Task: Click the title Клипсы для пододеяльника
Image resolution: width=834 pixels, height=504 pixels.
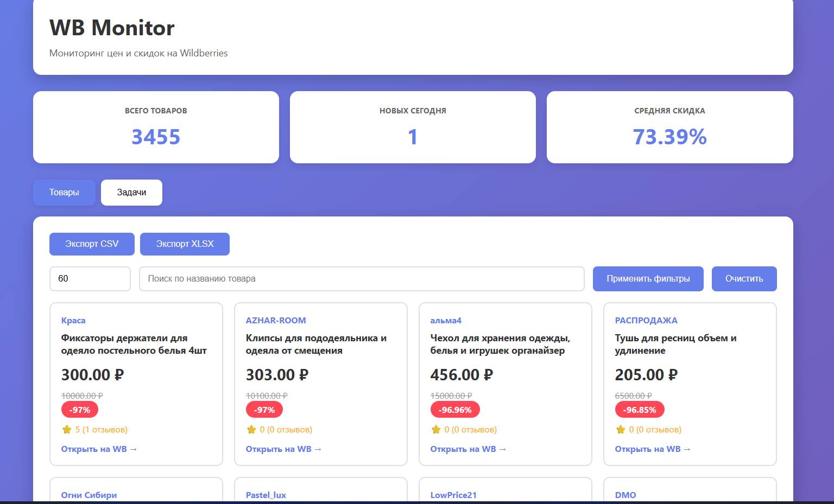Action: click(x=317, y=344)
